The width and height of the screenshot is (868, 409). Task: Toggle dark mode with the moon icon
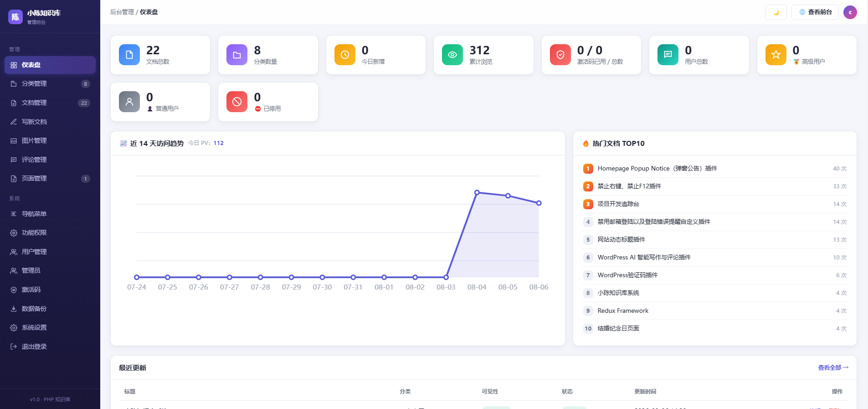[776, 12]
